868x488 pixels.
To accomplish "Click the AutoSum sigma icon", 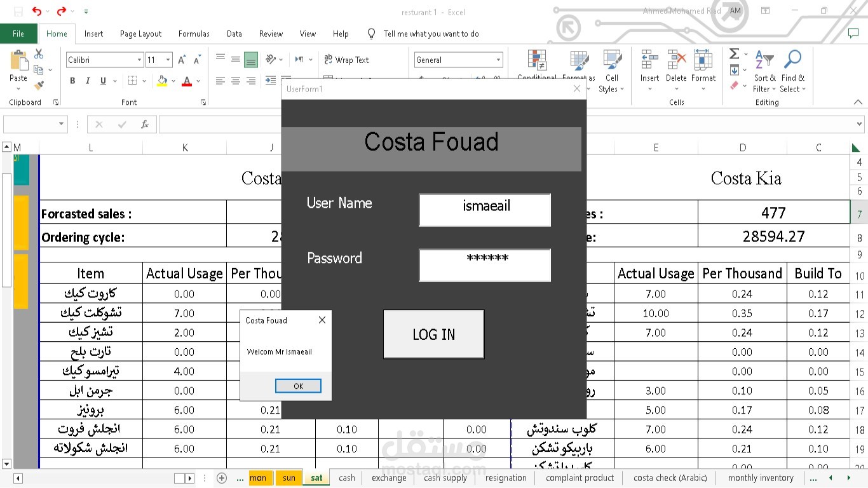I will click(x=734, y=54).
